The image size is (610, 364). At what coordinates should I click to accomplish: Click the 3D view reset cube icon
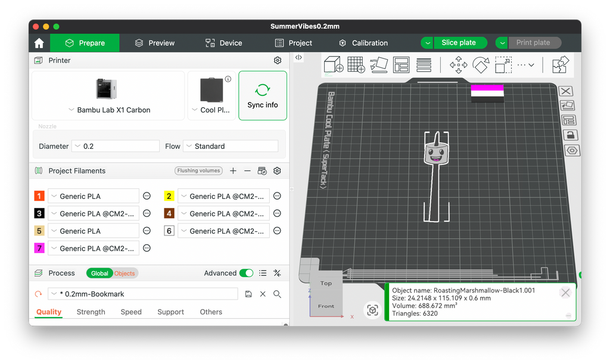(x=372, y=310)
